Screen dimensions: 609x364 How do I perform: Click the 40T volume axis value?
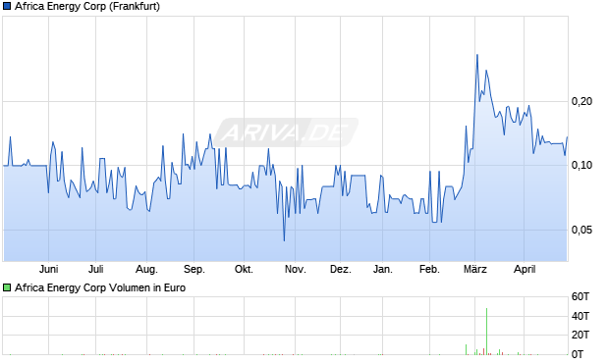click(581, 316)
